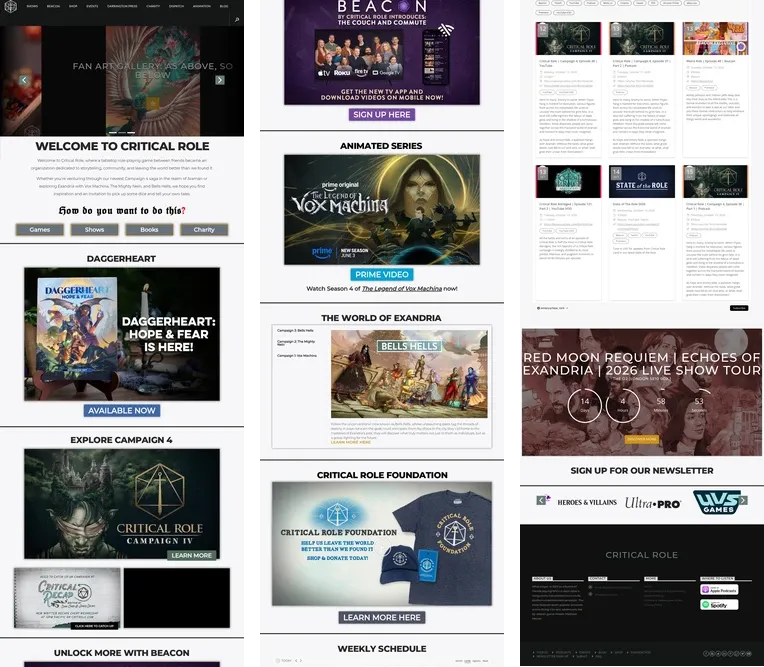Click footer FAQ link
Image resolution: width=764 pixels, height=667 pixels.
(598, 656)
